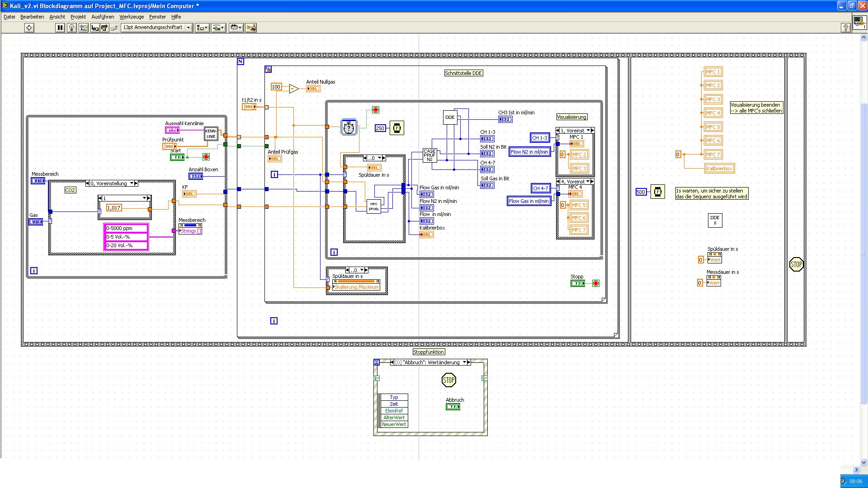Click the Step Over debug button
Screen dimensions: 868x488
tap(104, 28)
